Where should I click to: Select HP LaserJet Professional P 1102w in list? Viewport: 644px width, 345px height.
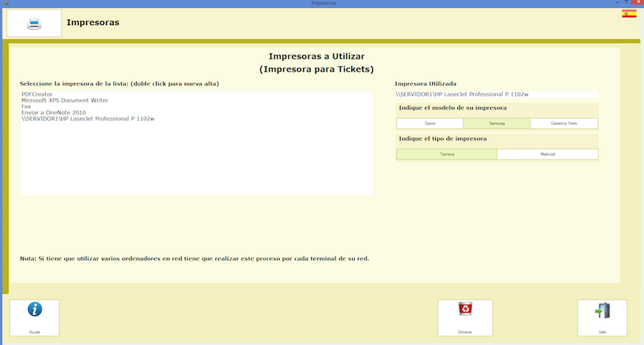[x=88, y=119]
